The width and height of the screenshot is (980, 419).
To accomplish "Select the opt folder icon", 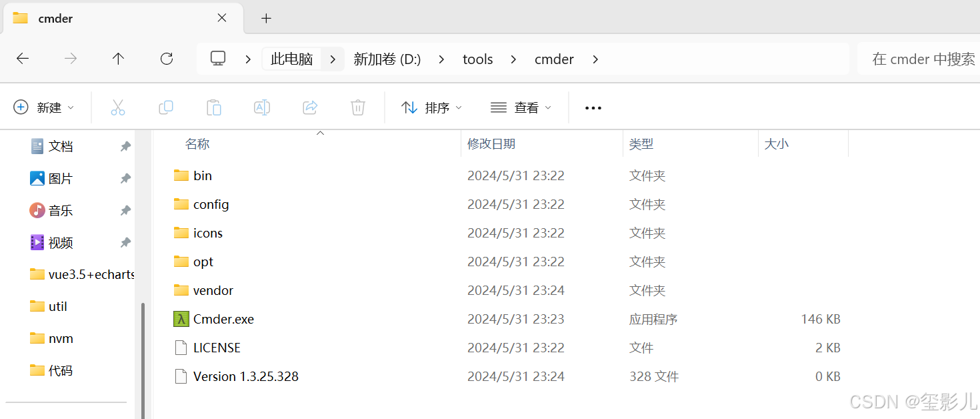I will click(181, 262).
